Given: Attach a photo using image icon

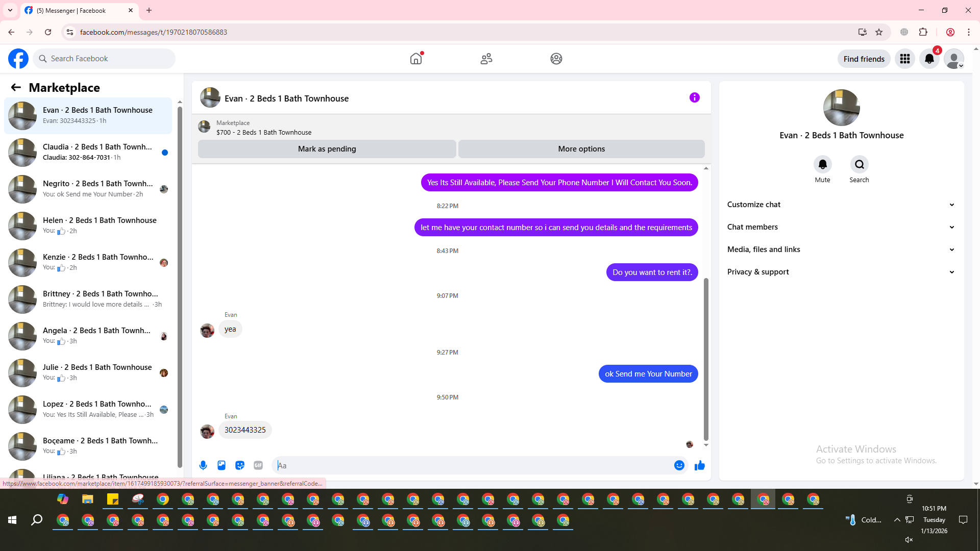Looking at the screenshot, I should [222, 465].
